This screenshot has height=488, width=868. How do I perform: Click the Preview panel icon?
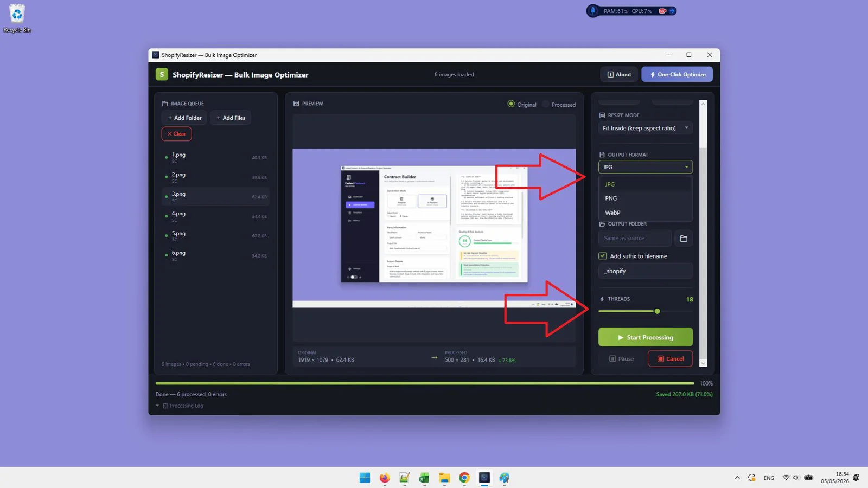[x=296, y=104]
